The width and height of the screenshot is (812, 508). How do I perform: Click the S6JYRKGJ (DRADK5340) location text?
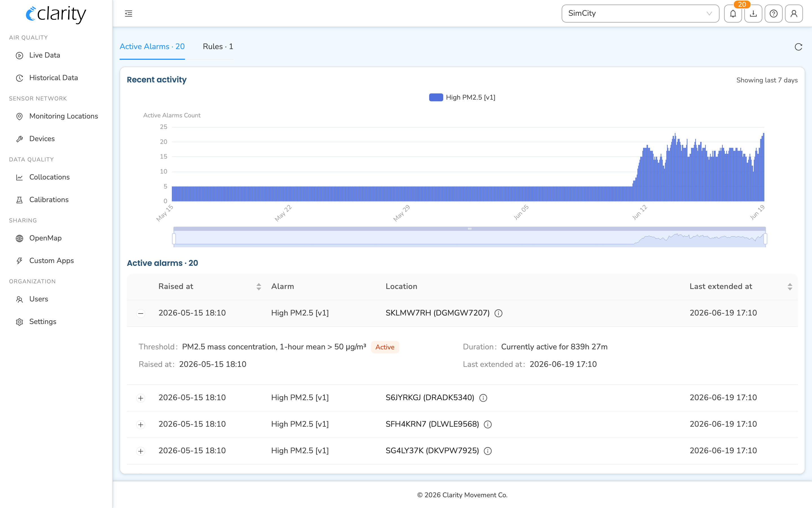click(x=429, y=397)
